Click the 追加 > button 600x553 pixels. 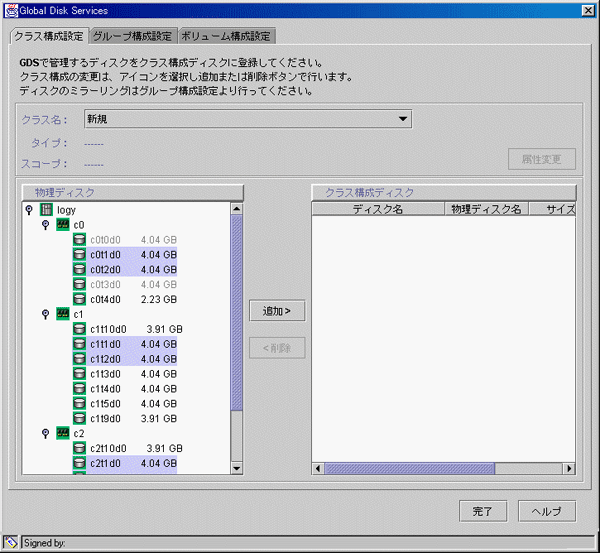tap(277, 310)
